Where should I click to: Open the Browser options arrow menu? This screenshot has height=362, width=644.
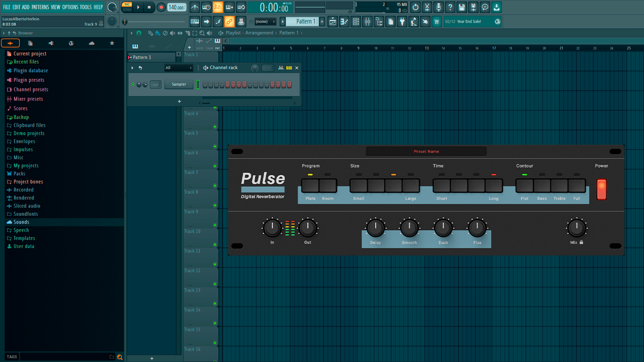click(x=4, y=33)
